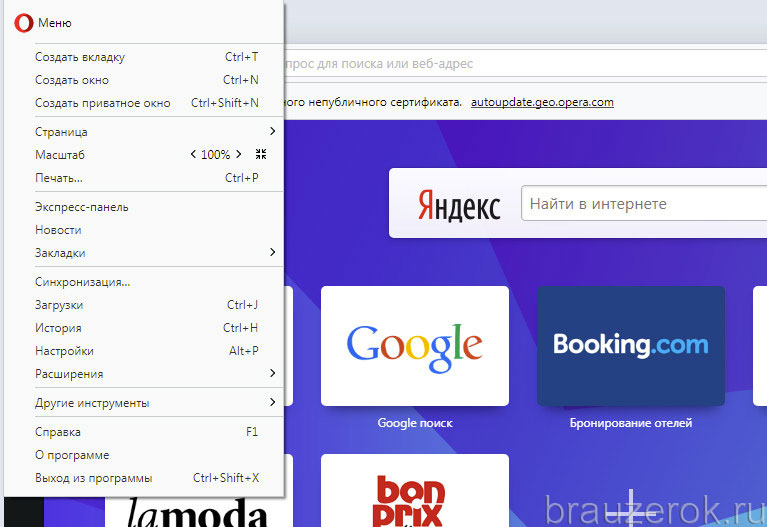Open Экспресс-панель from the menu
This screenshot has width=767, height=527.
click(x=147, y=207)
